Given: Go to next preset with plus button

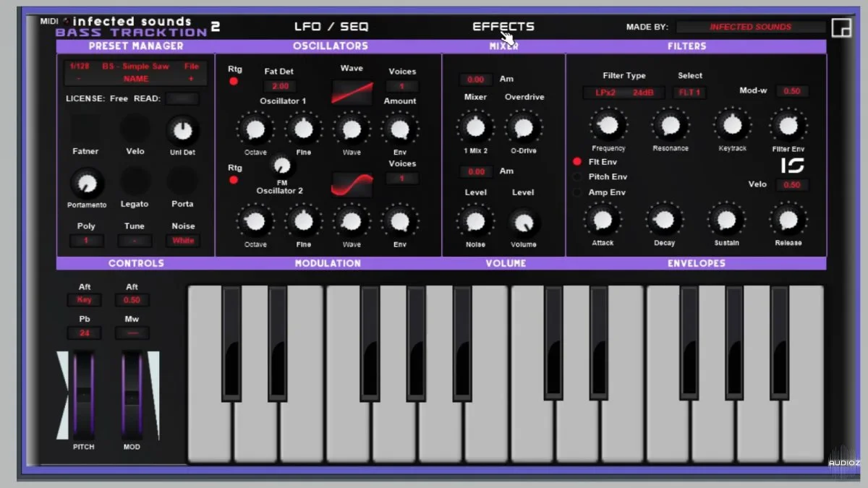Looking at the screenshot, I should tap(192, 79).
